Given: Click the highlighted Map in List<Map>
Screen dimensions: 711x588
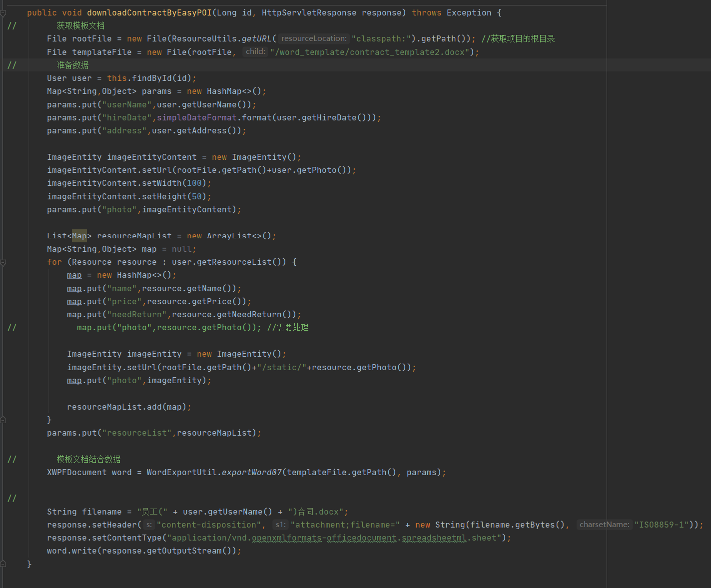Looking at the screenshot, I should click(x=79, y=236).
